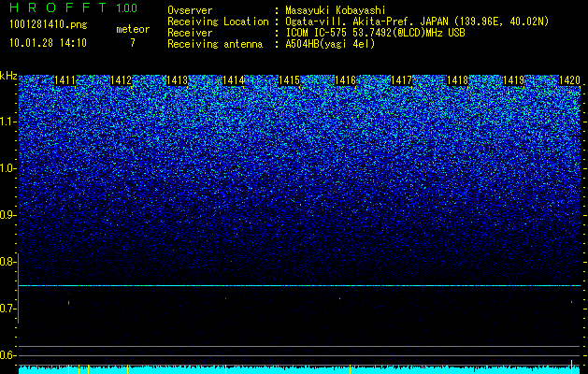Image resolution: width=588 pixels, height=374 pixels.
Task: Select the file name 1001281410.png
Action: point(49,25)
